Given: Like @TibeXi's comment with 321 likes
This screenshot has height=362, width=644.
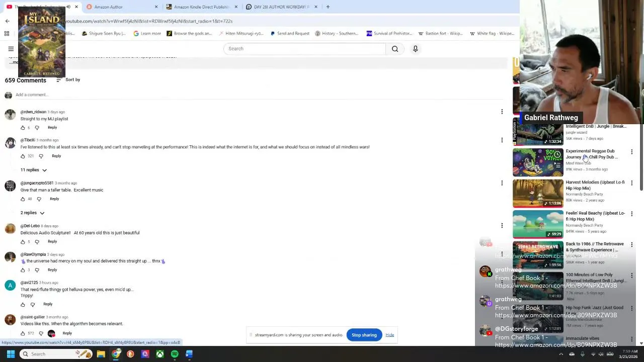Looking at the screenshot, I should coord(23,156).
